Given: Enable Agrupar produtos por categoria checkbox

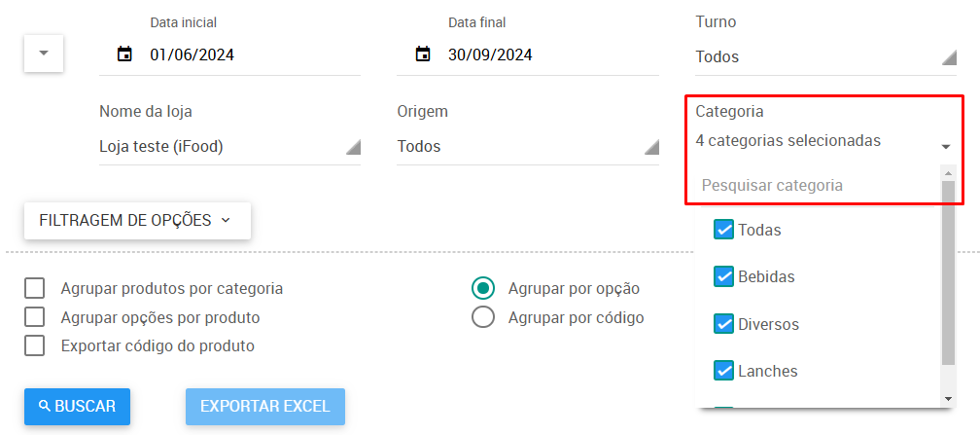Looking at the screenshot, I should [34, 288].
